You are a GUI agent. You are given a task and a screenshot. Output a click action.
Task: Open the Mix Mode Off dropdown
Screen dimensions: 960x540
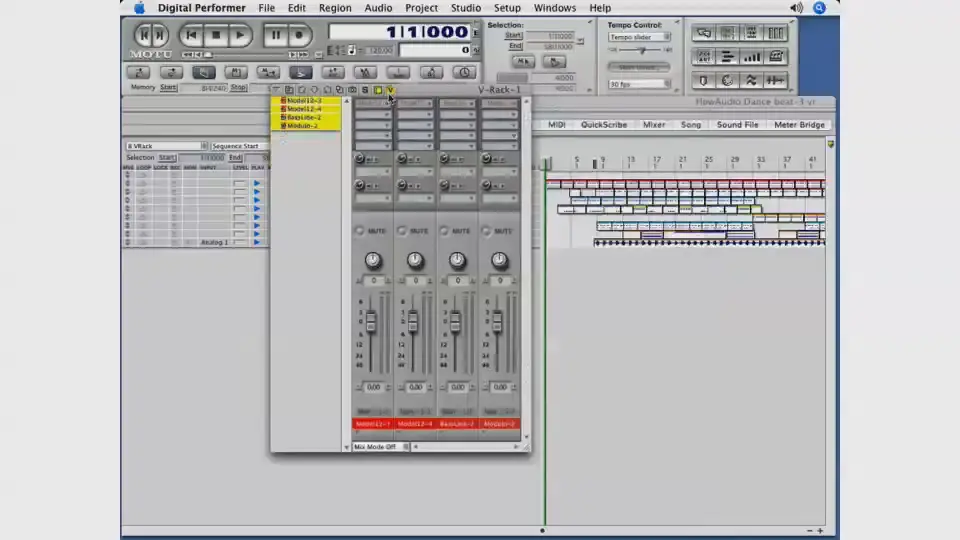[x=381, y=447]
